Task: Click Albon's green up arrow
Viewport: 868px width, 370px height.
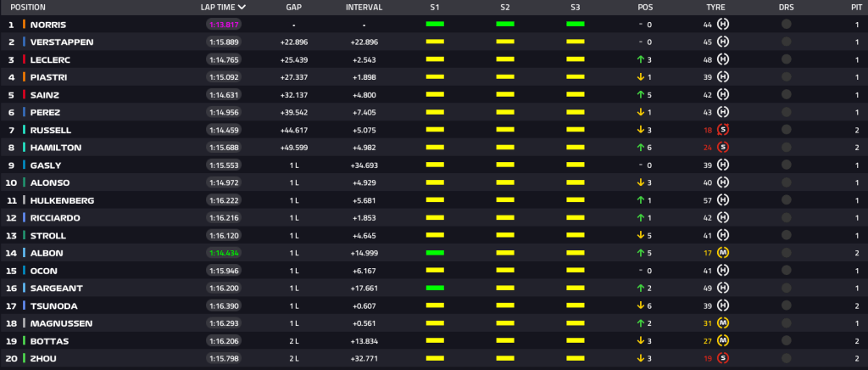Action: pyautogui.click(x=641, y=253)
